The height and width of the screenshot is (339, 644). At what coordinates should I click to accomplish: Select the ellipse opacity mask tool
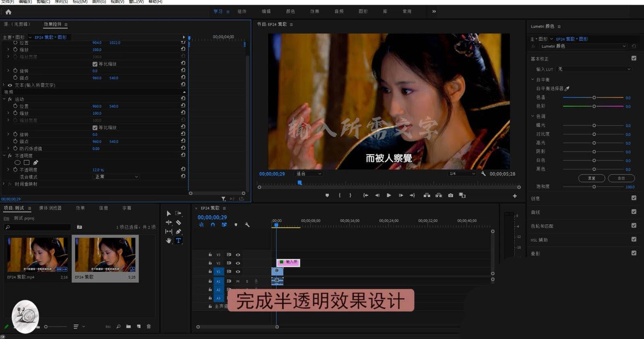(17, 163)
